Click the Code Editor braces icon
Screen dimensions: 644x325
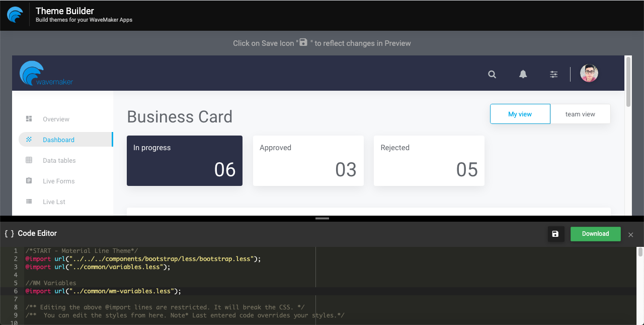click(8, 233)
